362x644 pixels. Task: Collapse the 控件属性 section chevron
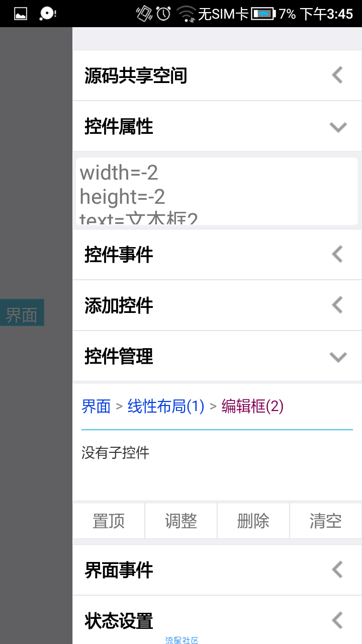point(338,127)
